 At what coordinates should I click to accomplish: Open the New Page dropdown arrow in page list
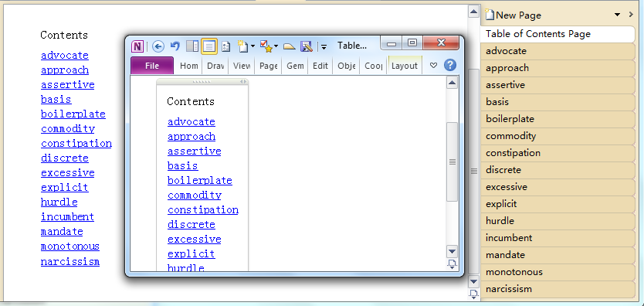click(617, 15)
